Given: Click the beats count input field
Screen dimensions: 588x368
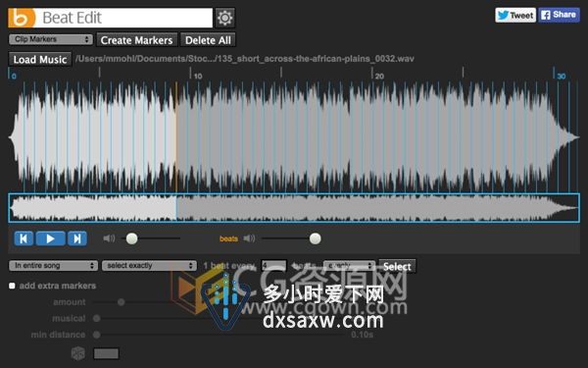Looking at the screenshot, I should tap(273, 266).
